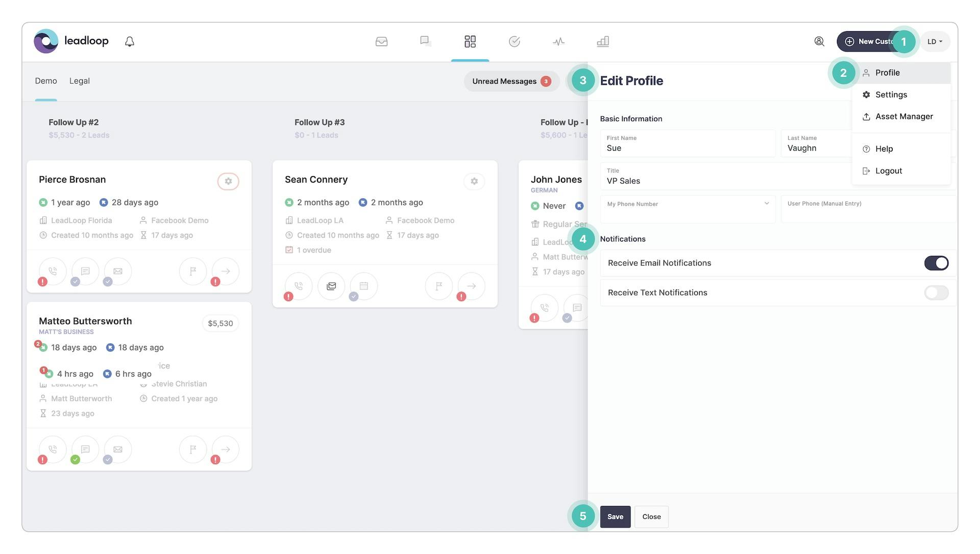Open the activity pulse icon in top navigation

[558, 41]
